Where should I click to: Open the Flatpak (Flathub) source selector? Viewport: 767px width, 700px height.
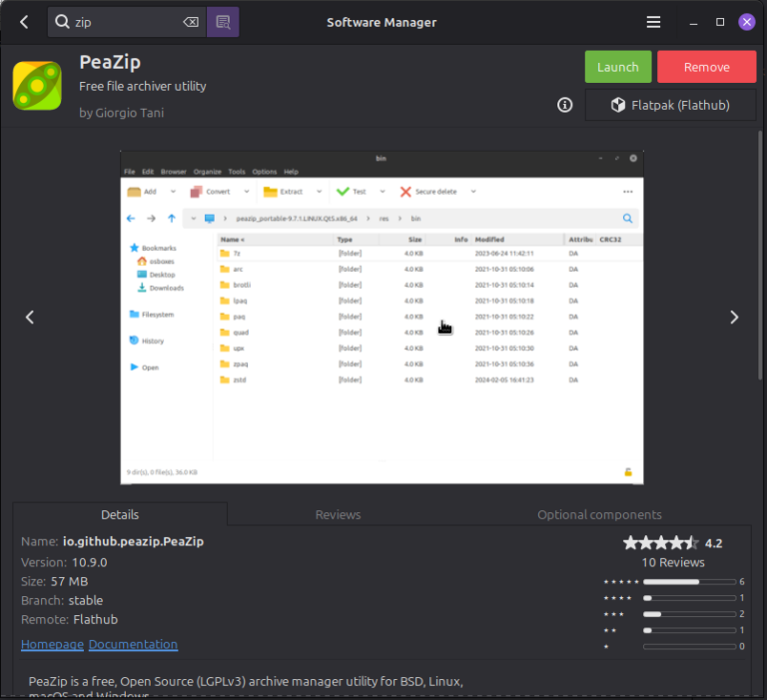[670, 105]
